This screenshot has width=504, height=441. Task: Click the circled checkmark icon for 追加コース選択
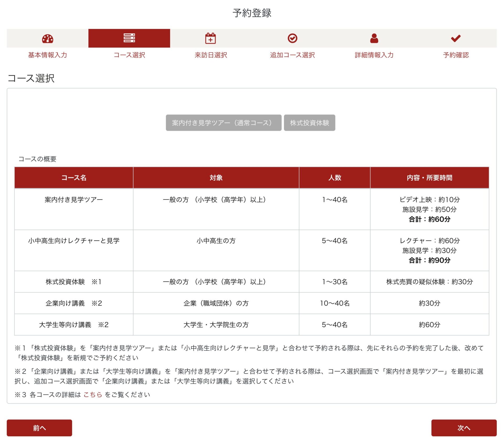(292, 38)
